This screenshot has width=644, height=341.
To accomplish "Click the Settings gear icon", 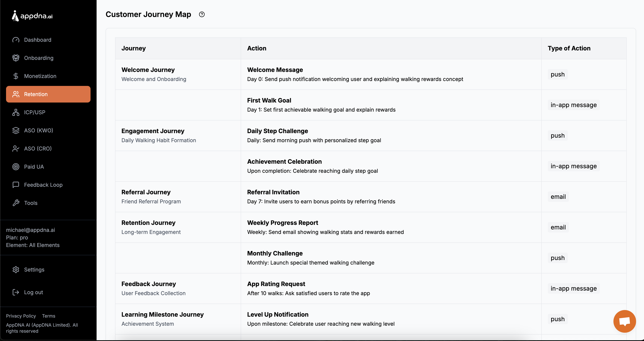I will click(x=16, y=269).
